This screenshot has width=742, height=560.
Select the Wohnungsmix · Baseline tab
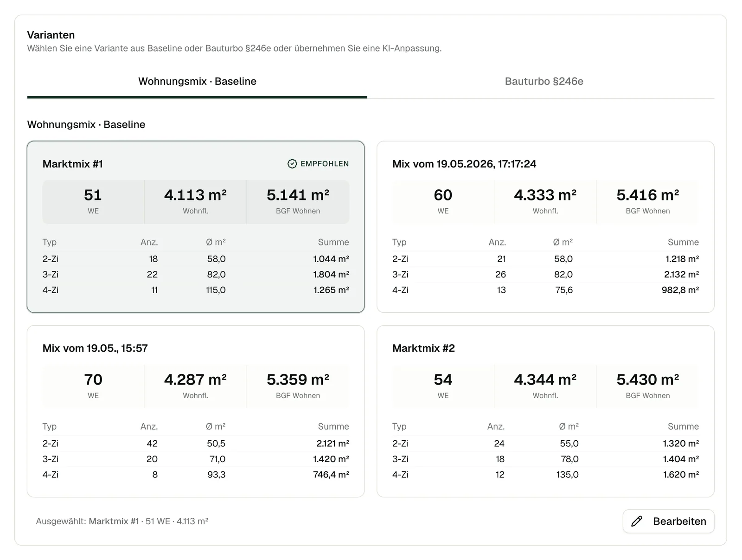pyautogui.click(x=197, y=81)
